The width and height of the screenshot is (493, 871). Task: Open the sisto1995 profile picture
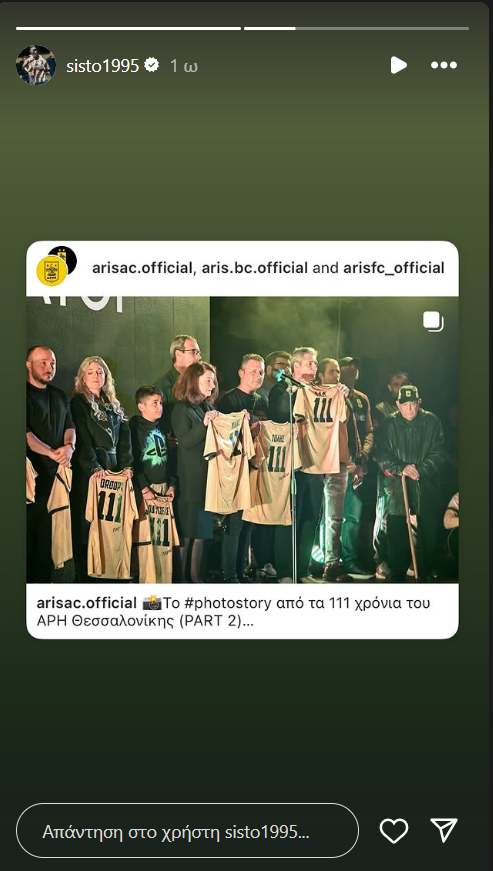pyautogui.click(x=36, y=65)
